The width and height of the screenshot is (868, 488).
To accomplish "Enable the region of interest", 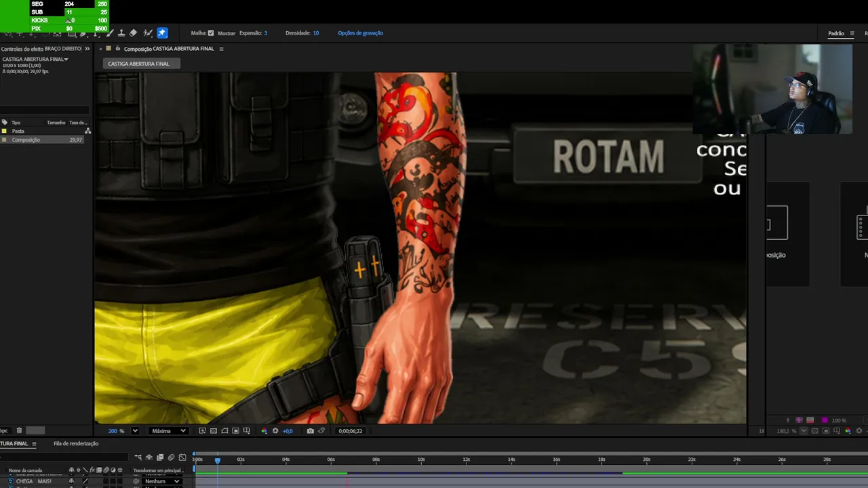I will pos(235,431).
